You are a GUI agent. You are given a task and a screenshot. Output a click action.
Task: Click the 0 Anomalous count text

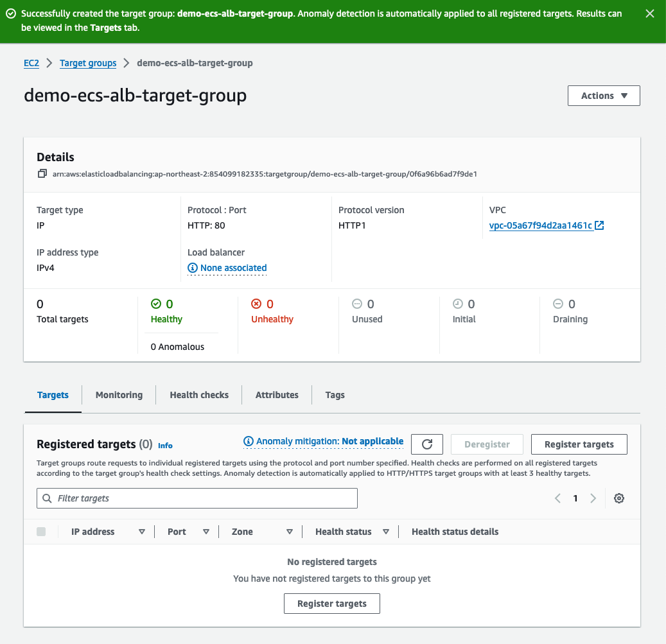coord(177,347)
